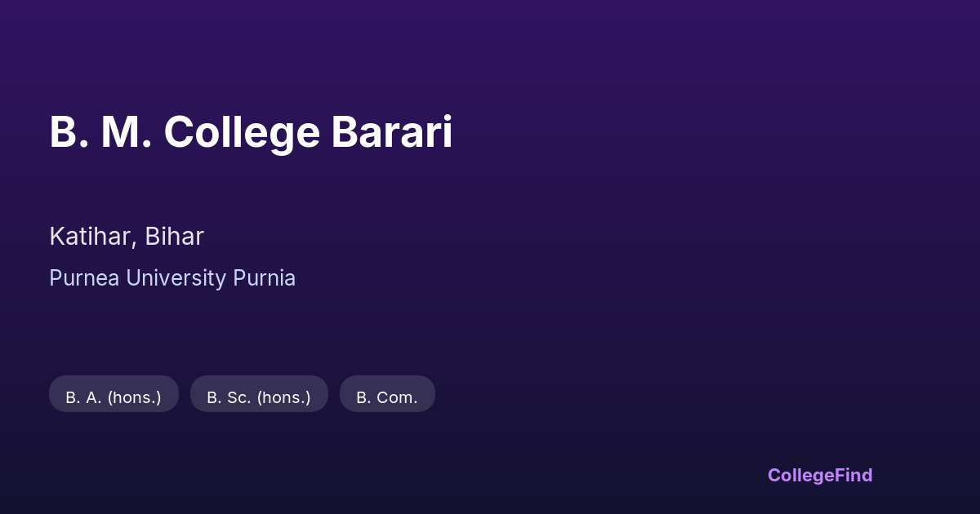Open the Purnea University Purnia link
Screen dimensions: 980x514
click(172, 278)
